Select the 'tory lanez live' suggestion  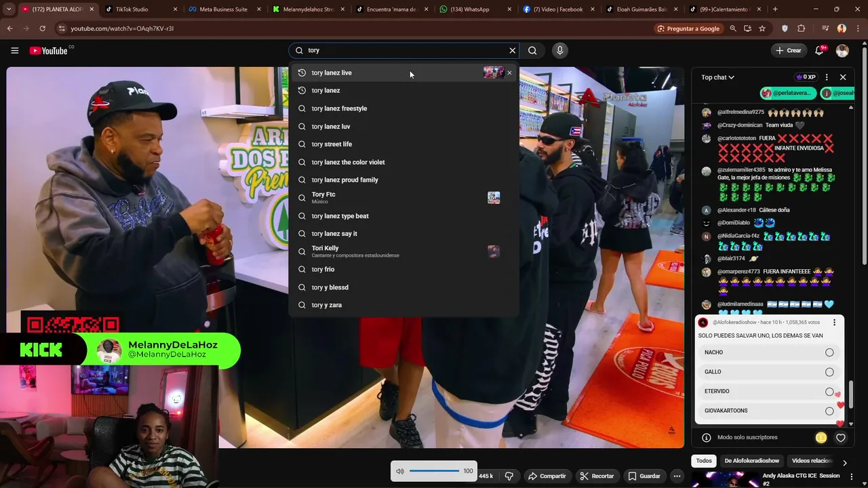tap(403, 73)
